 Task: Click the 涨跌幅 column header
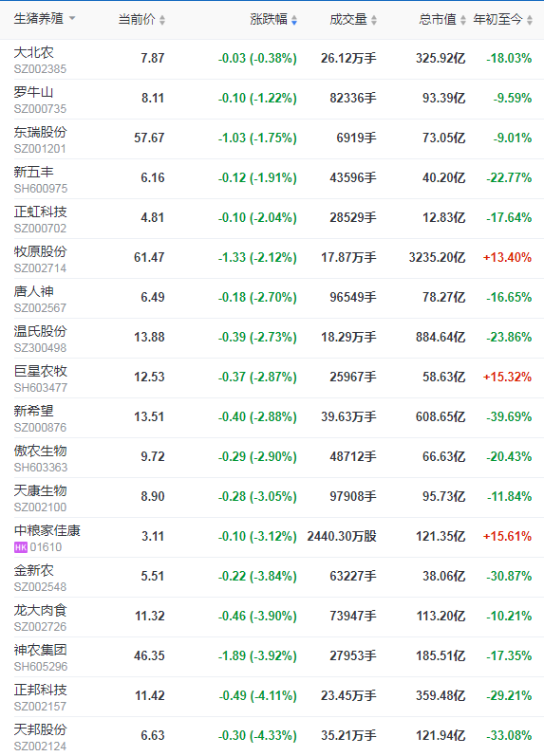(269, 19)
